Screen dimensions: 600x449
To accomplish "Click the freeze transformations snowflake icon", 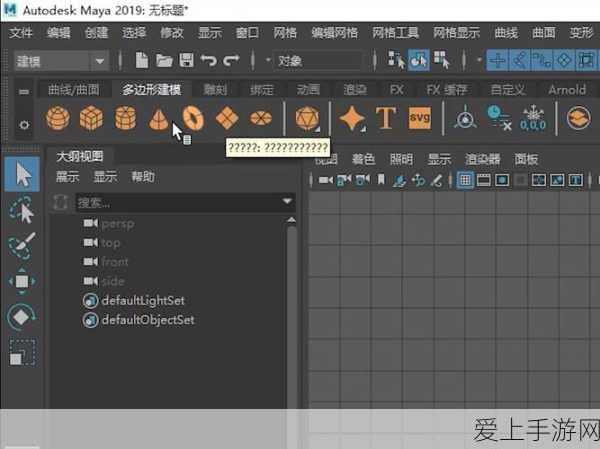I will [x=533, y=118].
